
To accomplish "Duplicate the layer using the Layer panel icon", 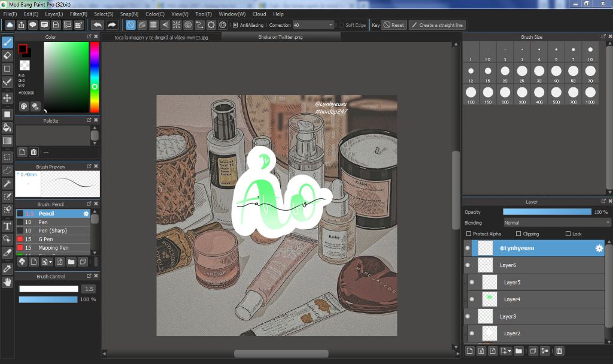I will point(532,351).
